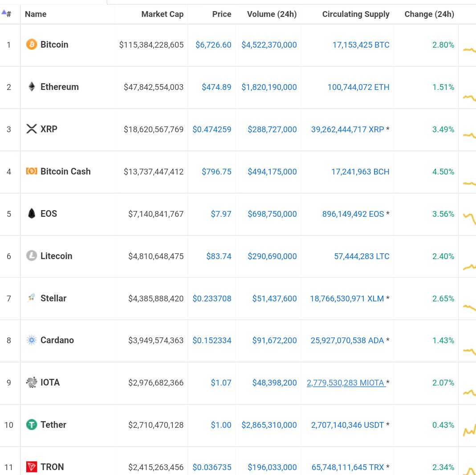476x475 pixels.
Task: Click the Litecoin gray coin icon
Action: coord(32,256)
